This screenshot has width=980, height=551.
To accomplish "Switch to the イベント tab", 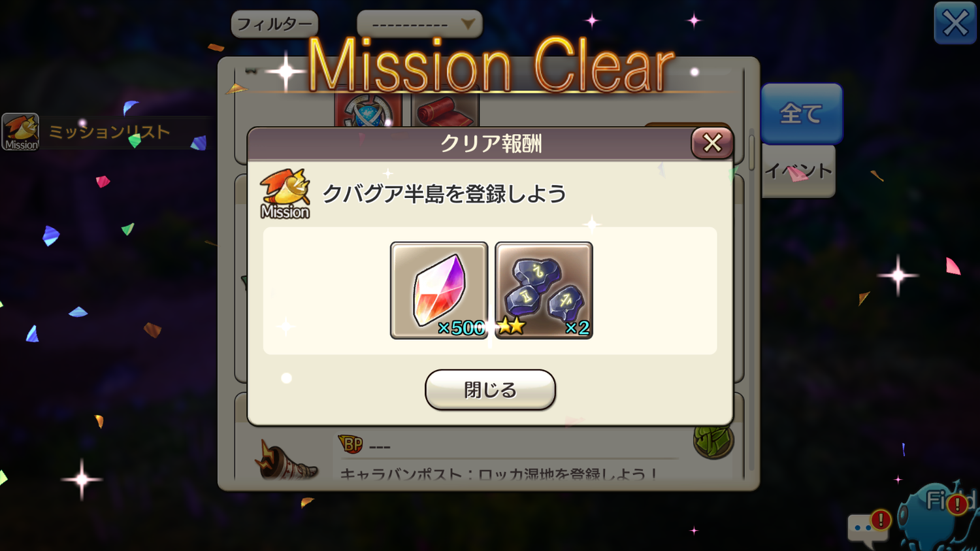I will click(x=798, y=171).
